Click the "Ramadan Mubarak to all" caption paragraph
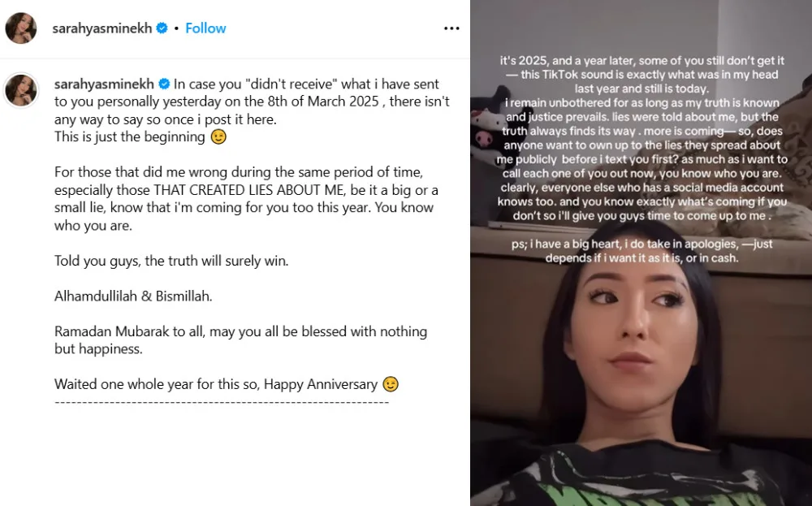 pyautogui.click(x=241, y=339)
